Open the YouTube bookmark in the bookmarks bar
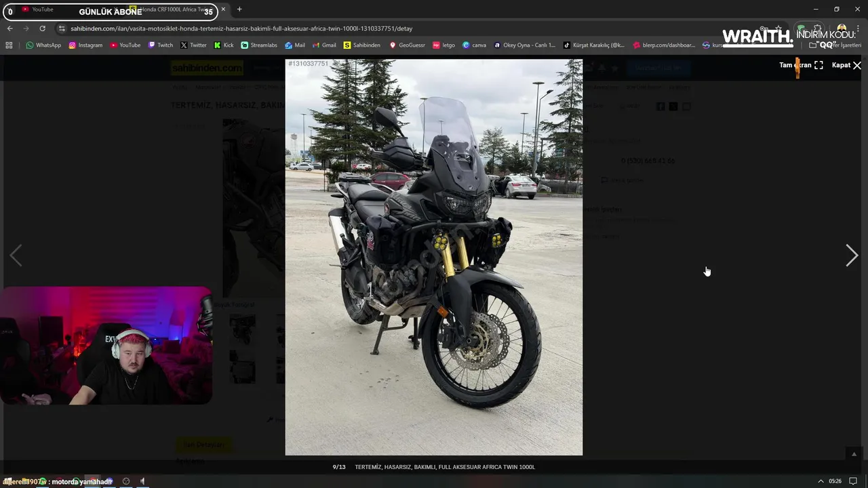This screenshot has width=868, height=488. tap(125, 45)
